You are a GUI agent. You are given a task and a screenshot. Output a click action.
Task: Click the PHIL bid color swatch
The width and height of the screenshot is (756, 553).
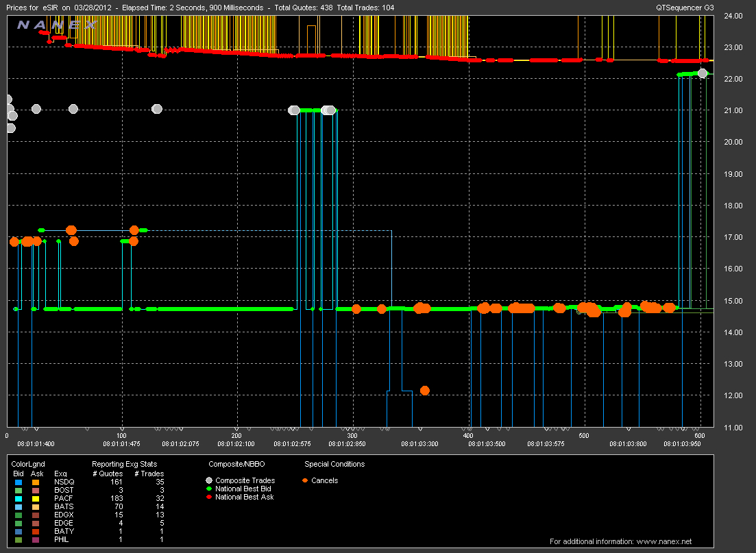click(x=19, y=539)
